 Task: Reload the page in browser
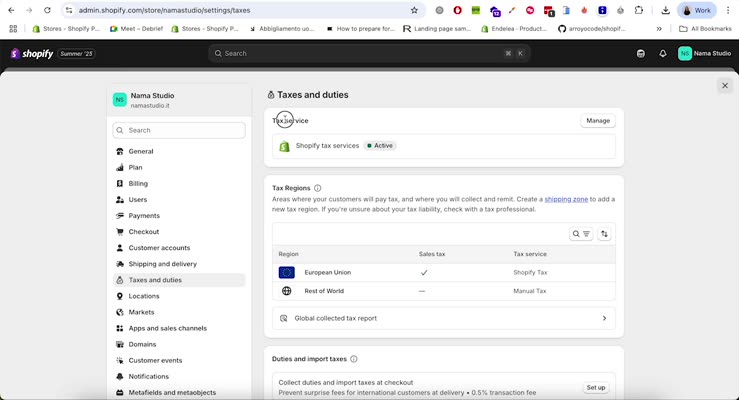[47, 10]
